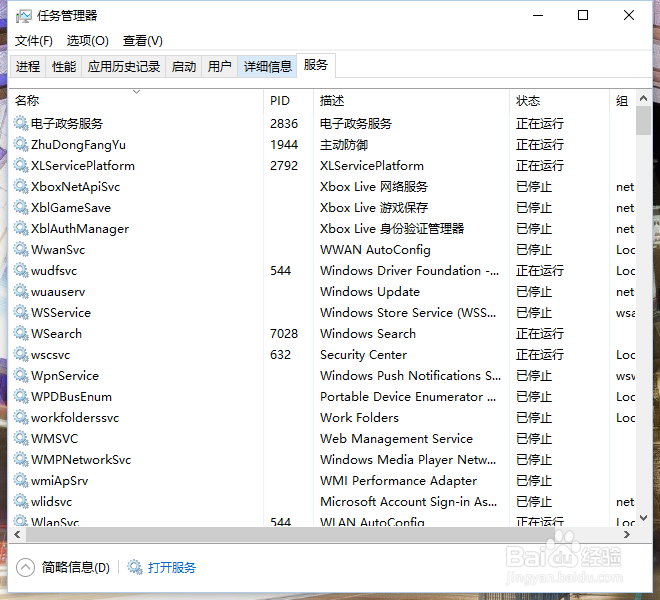The height and width of the screenshot is (600, 660).
Task: Click the gear icon beside wuauserv
Action: pos(21,291)
